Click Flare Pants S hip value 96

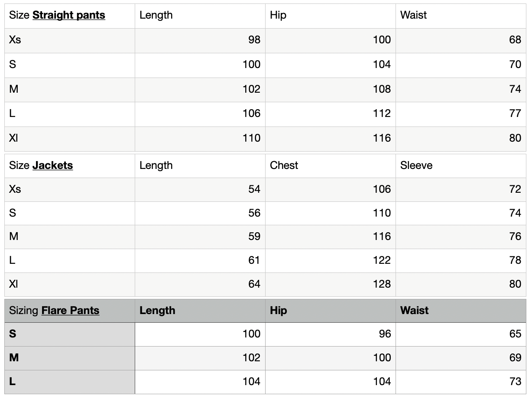pos(384,334)
